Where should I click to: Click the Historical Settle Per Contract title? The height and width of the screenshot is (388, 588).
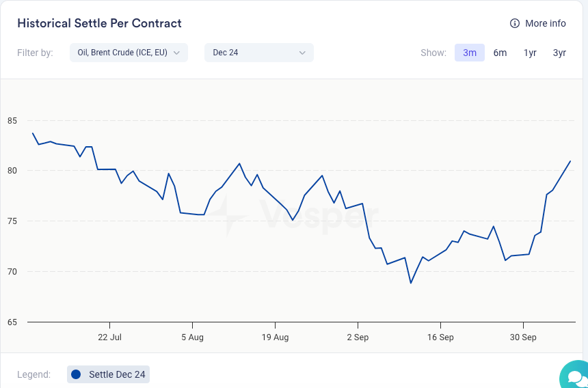tap(99, 23)
